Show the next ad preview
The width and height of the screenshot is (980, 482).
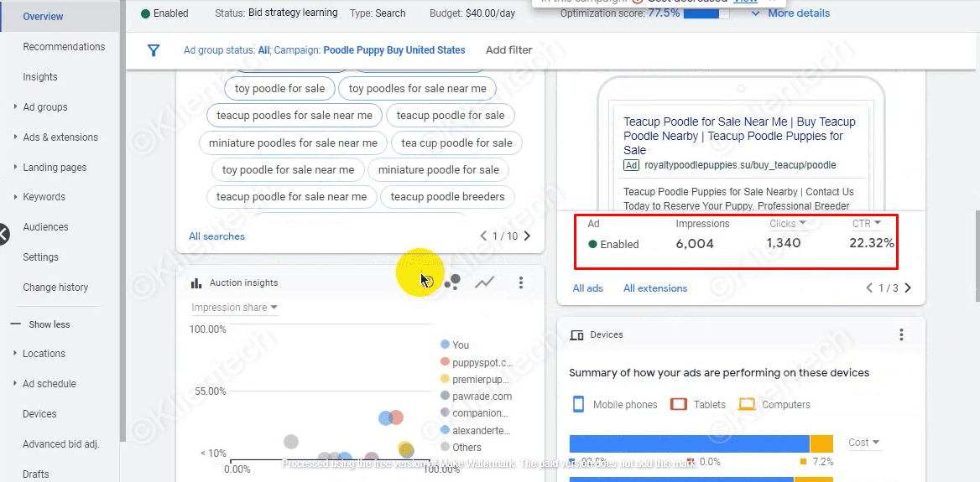908,288
